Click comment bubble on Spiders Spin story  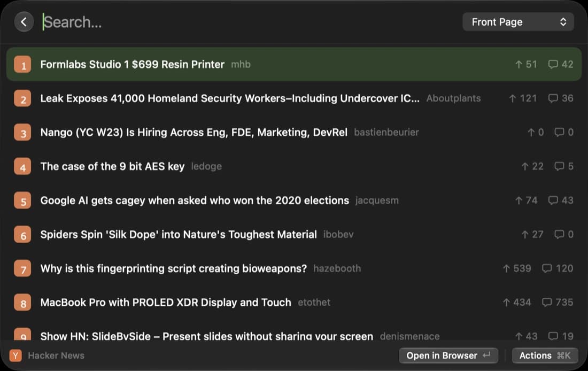559,235
